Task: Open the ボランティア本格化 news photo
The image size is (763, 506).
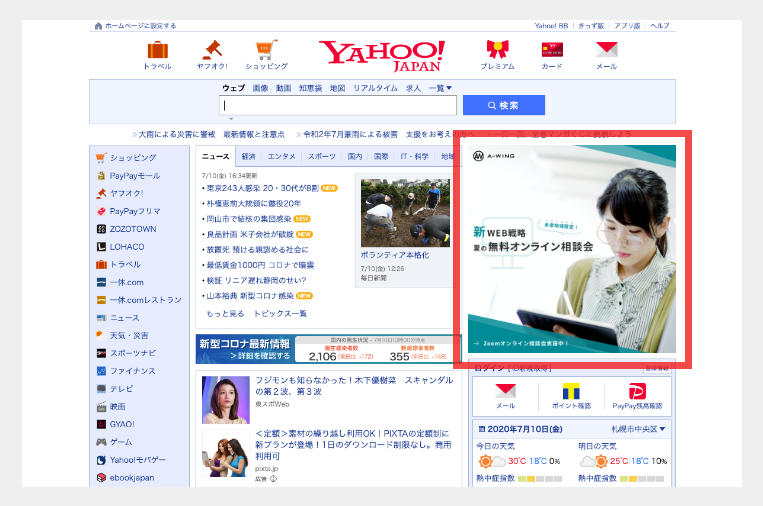Action: point(404,214)
